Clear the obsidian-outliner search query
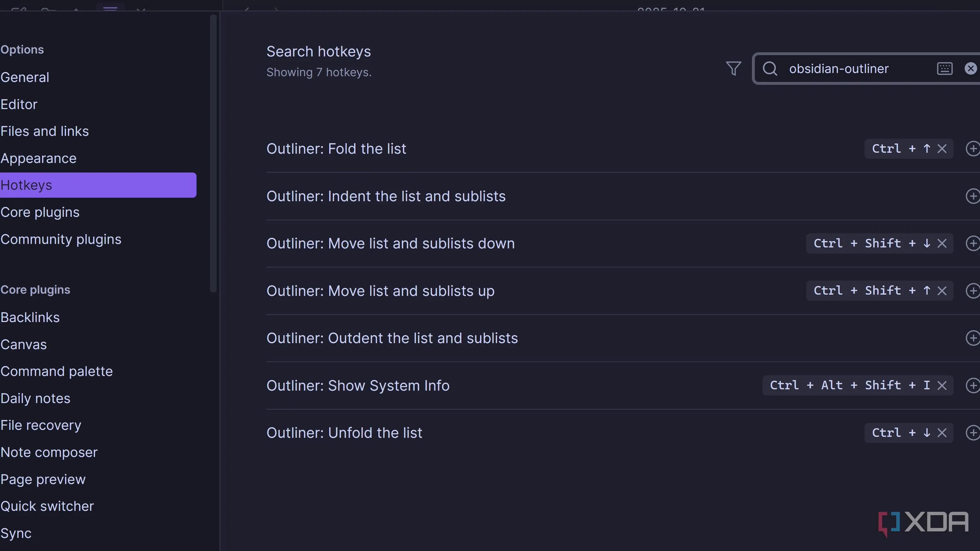Viewport: 980px width, 551px height. (x=970, y=69)
